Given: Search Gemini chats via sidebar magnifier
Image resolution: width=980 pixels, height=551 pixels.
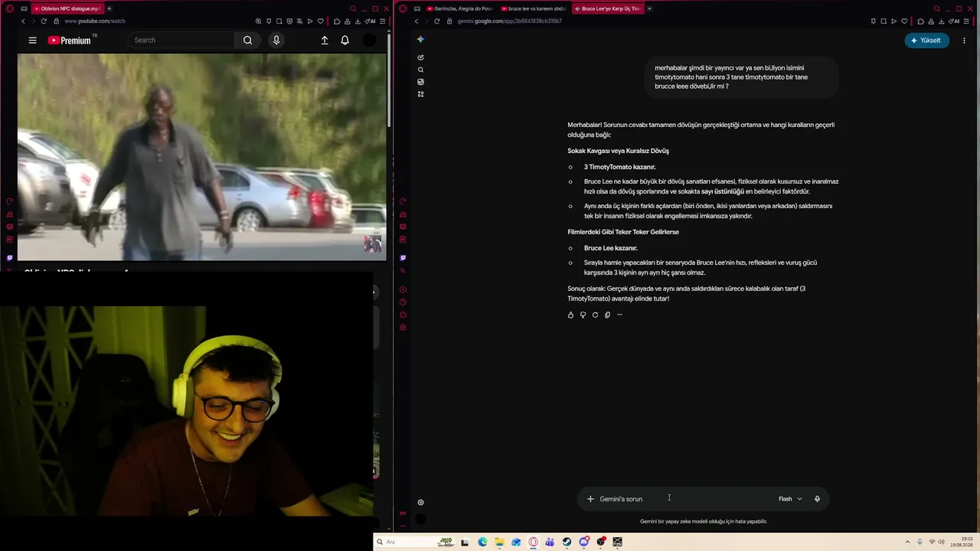Looking at the screenshot, I should tap(420, 70).
